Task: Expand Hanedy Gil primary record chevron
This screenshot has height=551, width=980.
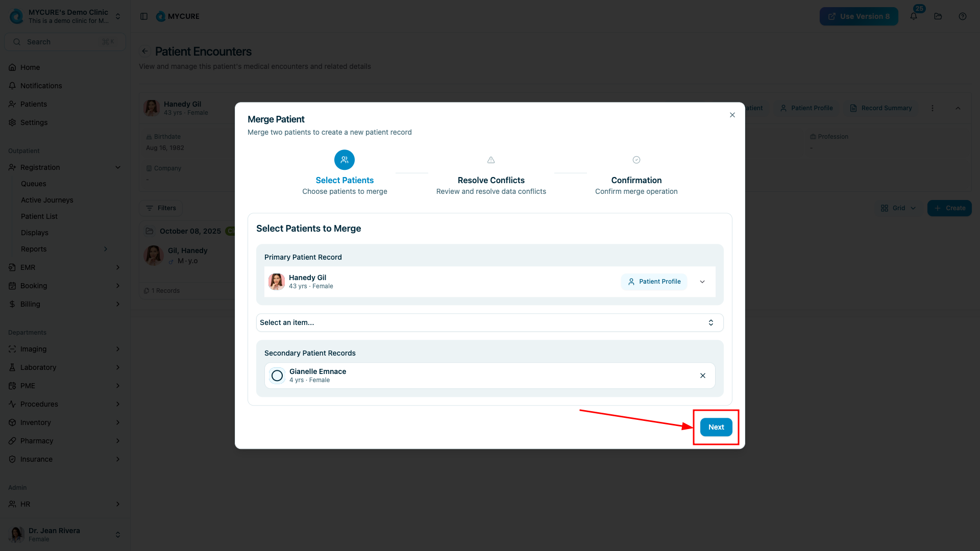Action: 702,282
